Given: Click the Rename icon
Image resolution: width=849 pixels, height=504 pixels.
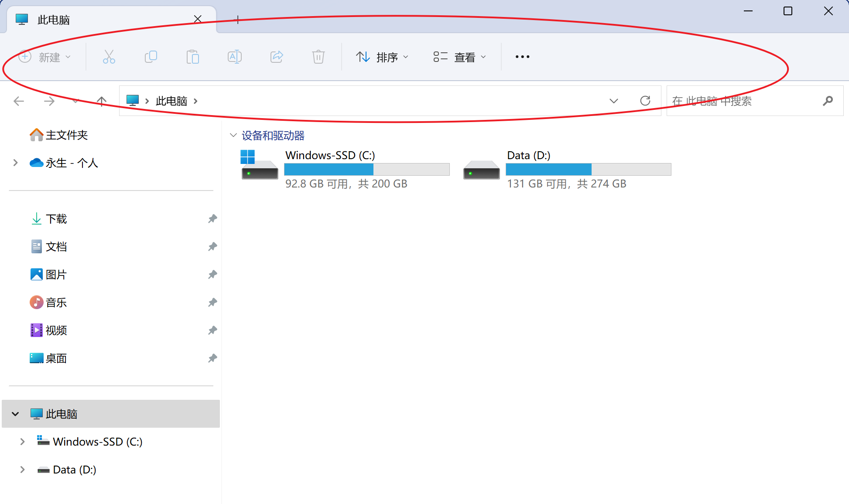Looking at the screenshot, I should click(234, 57).
